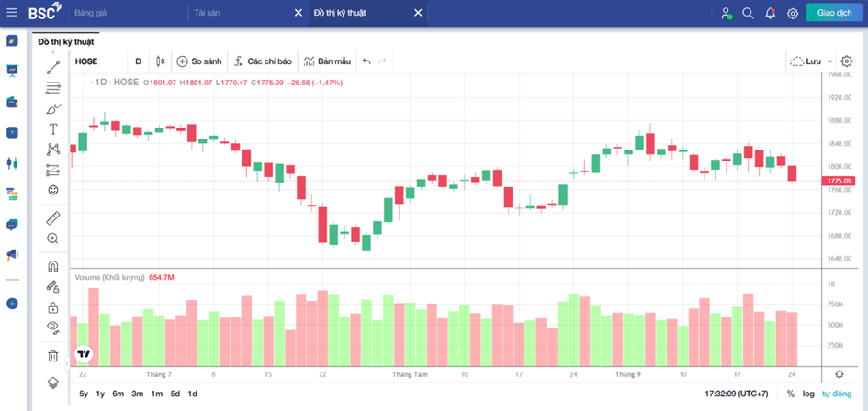
Task: Select the text annotation tool
Action: tap(53, 128)
